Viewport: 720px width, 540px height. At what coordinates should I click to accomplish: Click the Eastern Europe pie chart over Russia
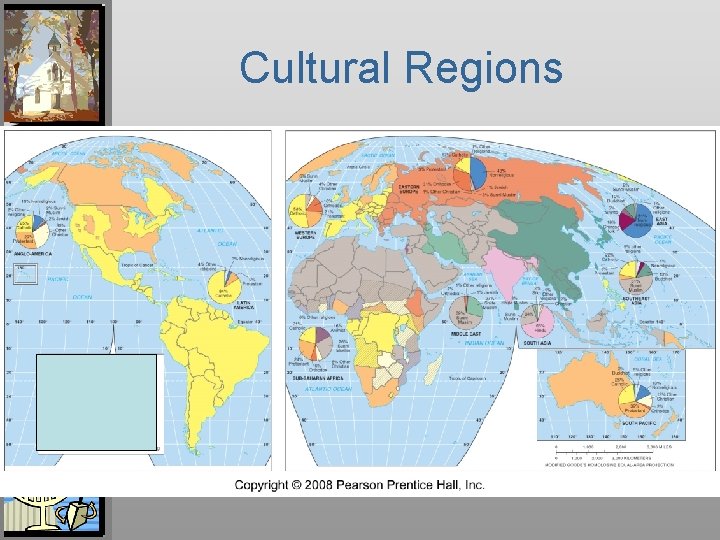coord(469,174)
